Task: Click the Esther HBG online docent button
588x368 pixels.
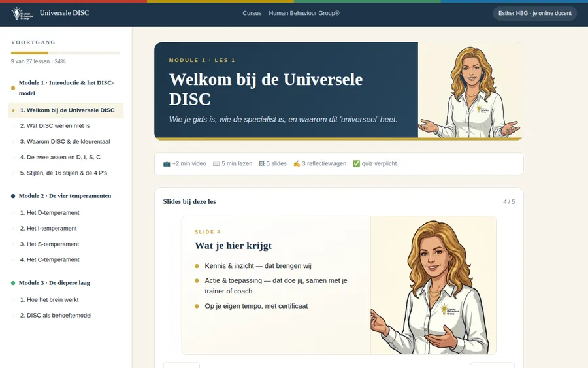Action: click(534, 13)
